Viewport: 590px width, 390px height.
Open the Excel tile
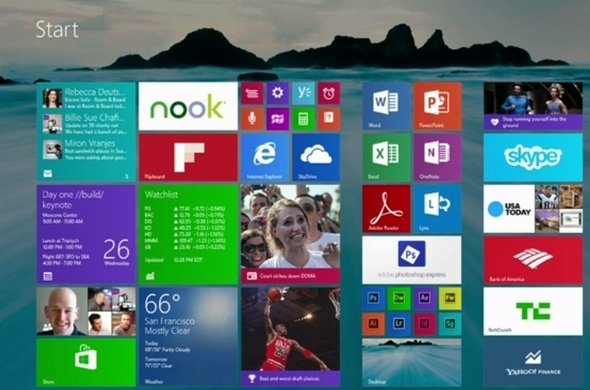[x=386, y=157]
